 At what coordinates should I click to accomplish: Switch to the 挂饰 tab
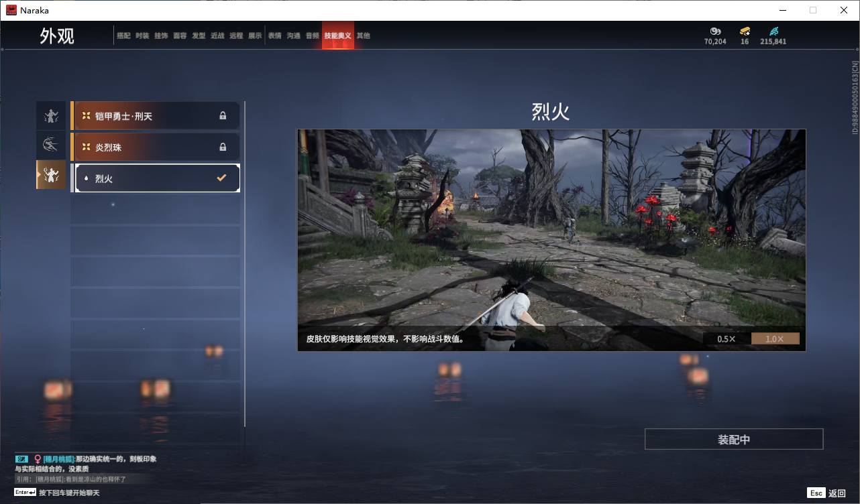coord(161,36)
